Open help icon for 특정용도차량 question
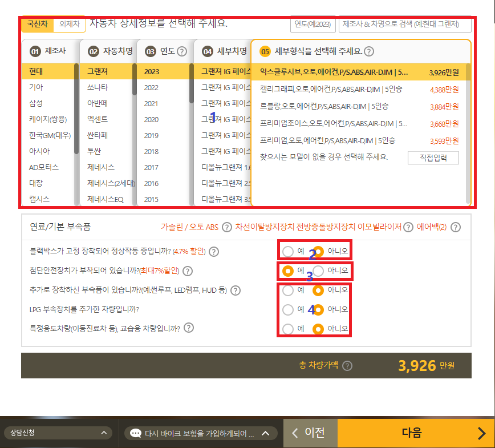Image resolution: width=495 pixels, height=448 pixels. (189, 328)
